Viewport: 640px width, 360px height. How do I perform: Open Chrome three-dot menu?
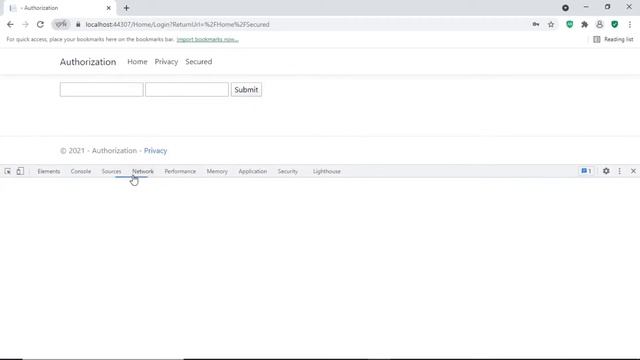(x=630, y=24)
